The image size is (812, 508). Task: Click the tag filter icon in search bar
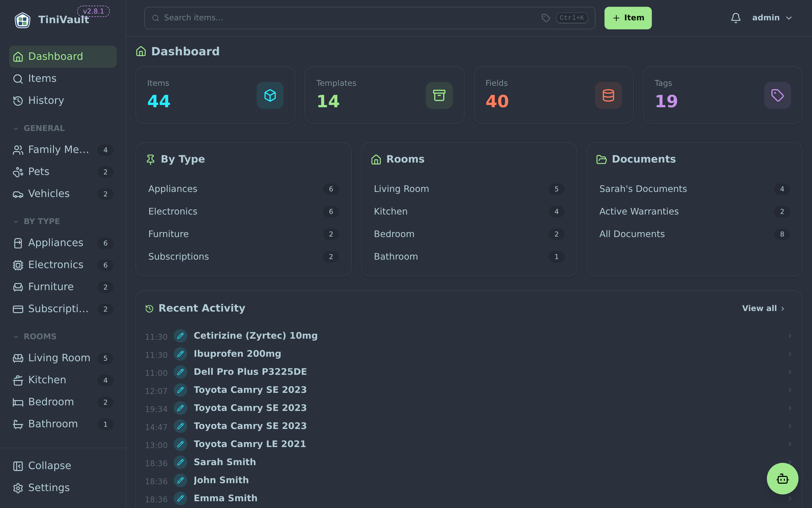coord(546,18)
